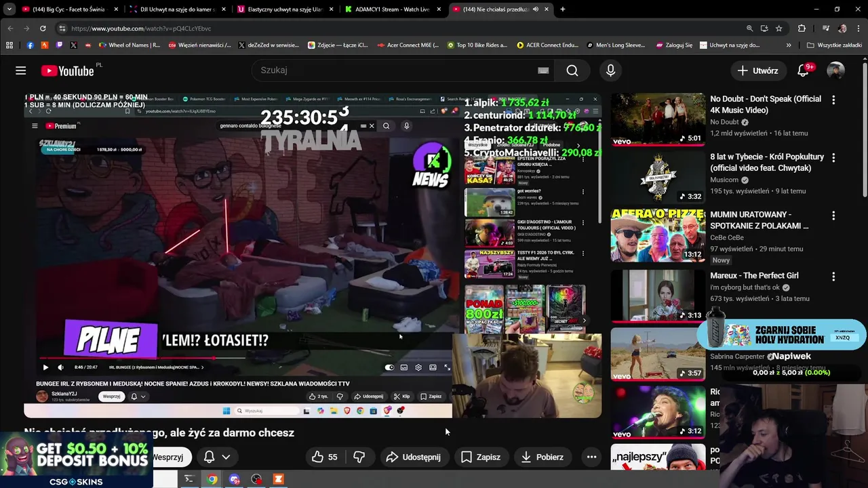The height and width of the screenshot is (488, 868).
Task: Open the Zaloguj Się bookmark
Action: (x=674, y=45)
